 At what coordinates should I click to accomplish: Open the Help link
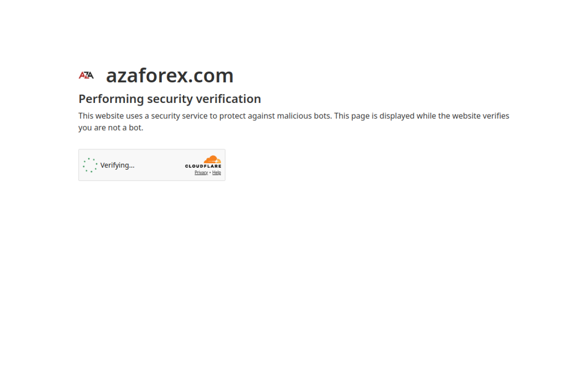pyautogui.click(x=216, y=173)
